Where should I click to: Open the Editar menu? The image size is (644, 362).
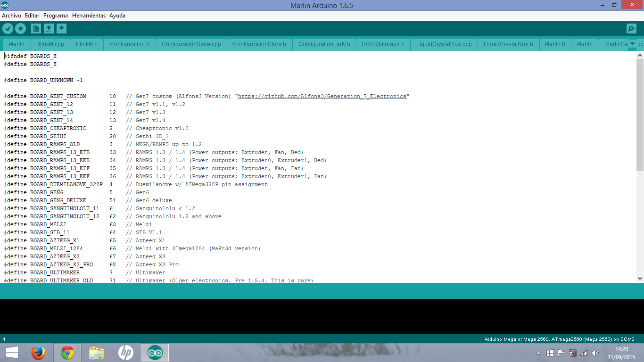(x=32, y=16)
